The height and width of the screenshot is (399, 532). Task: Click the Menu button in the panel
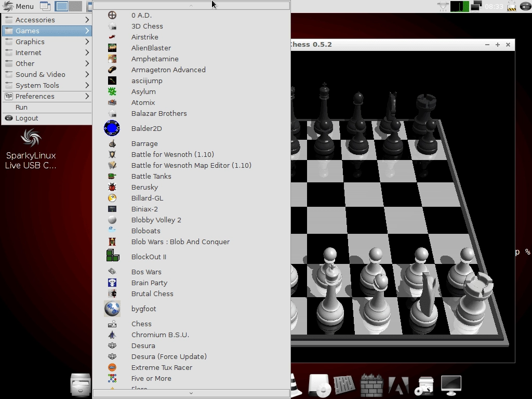coord(18,6)
